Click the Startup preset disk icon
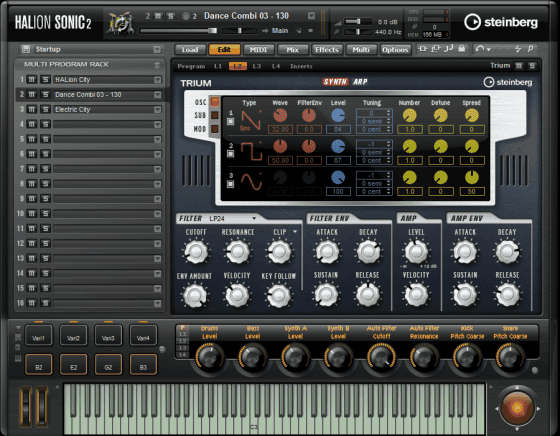Image resolution: width=560 pixels, height=436 pixels. (x=26, y=49)
